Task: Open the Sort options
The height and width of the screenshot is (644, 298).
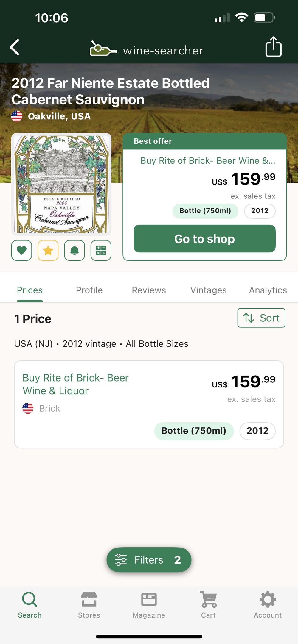Action: 261,318
